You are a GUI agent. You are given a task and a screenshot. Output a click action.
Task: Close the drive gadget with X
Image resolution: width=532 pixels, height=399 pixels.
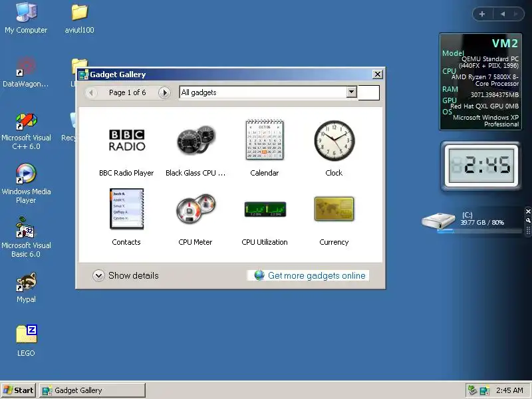(528, 211)
